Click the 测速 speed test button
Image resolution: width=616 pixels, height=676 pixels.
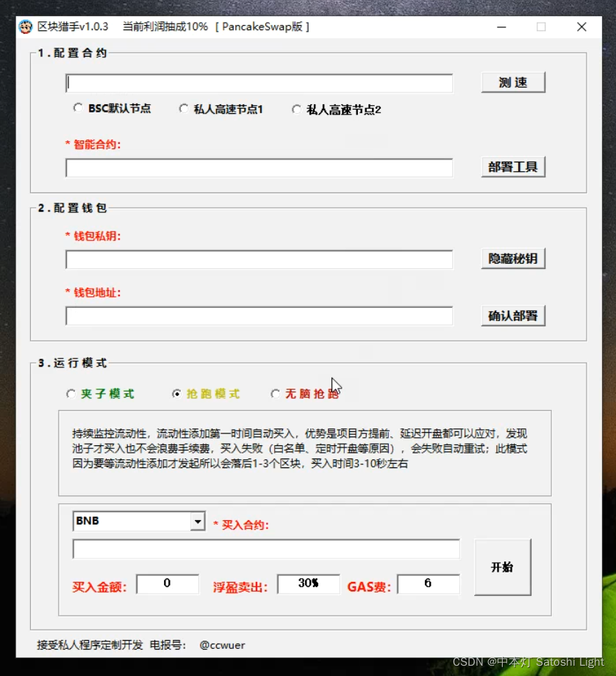pos(513,82)
